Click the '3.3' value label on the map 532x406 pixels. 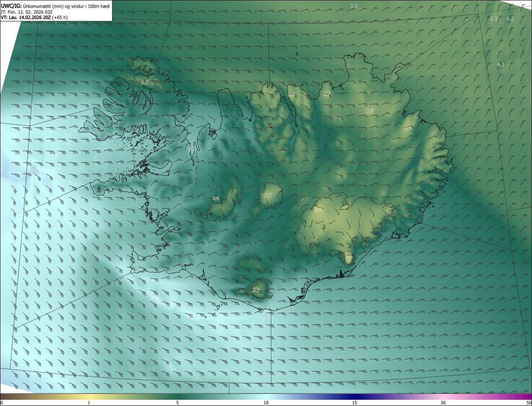point(493,18)
